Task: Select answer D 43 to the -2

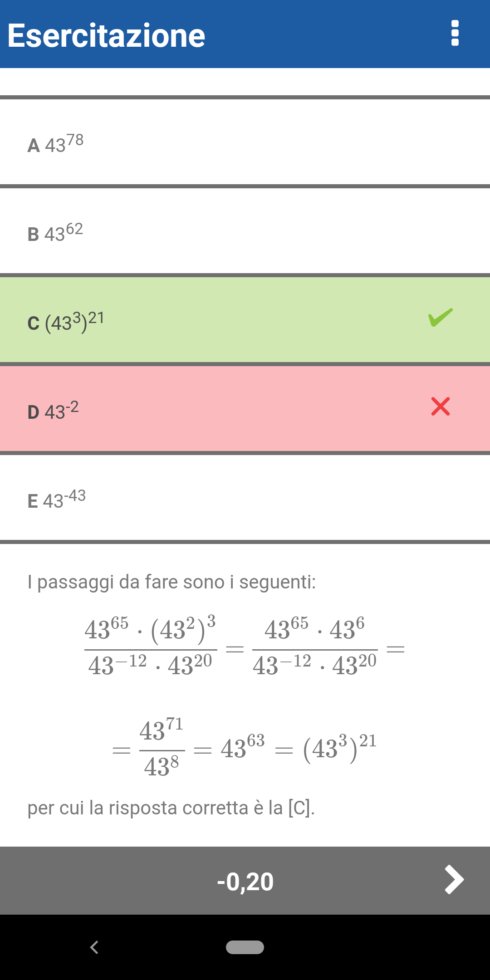Action: tap(245, 409)
